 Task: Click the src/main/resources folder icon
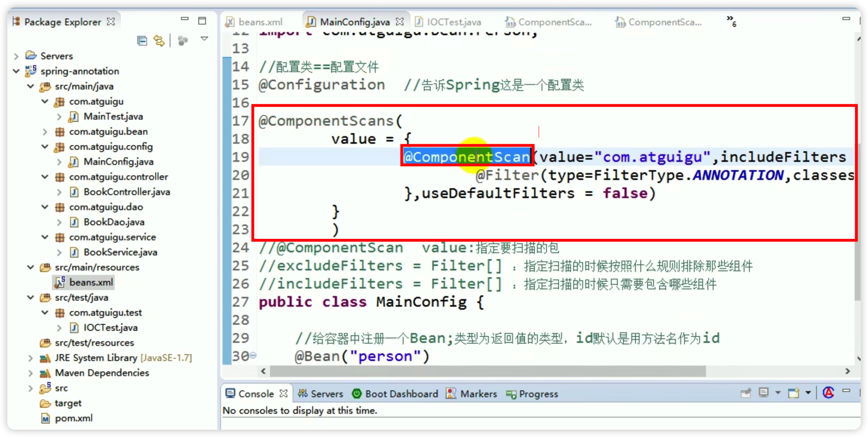click(x=45, y=267)
